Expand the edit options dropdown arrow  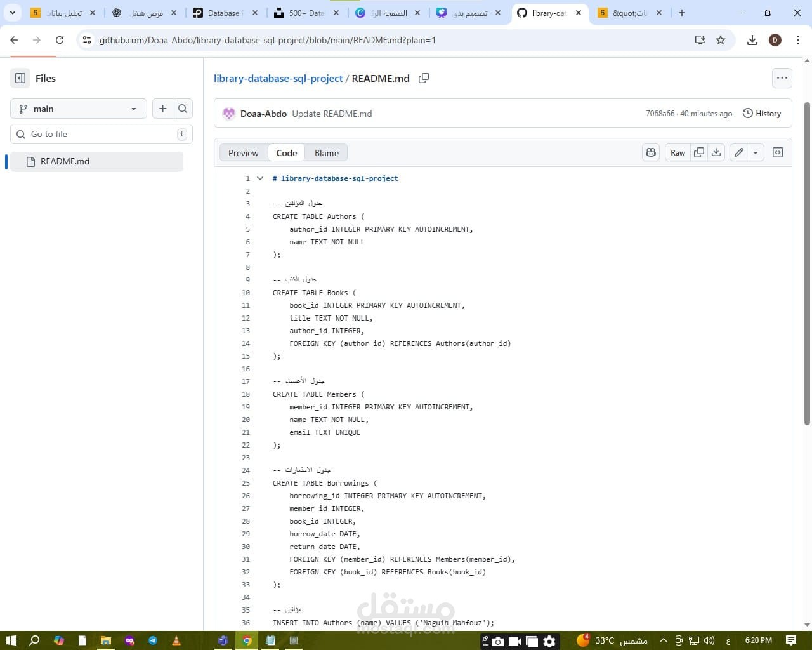click(756, 152)
